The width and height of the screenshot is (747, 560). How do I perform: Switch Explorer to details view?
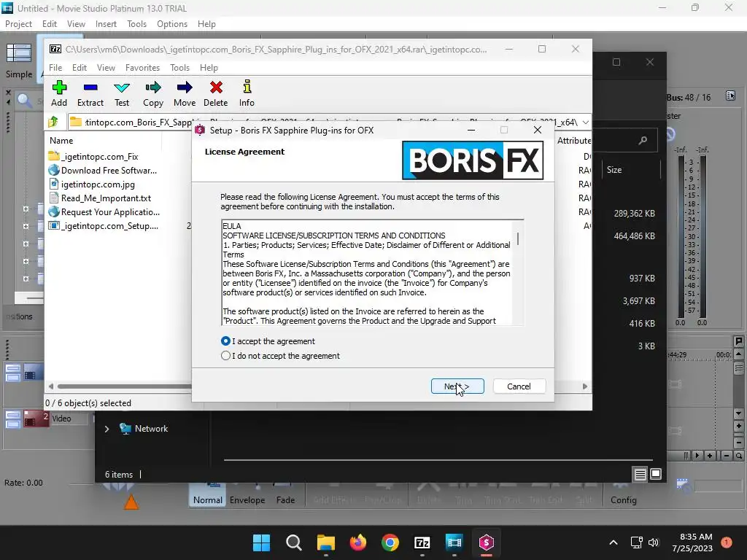pos(640,474)
